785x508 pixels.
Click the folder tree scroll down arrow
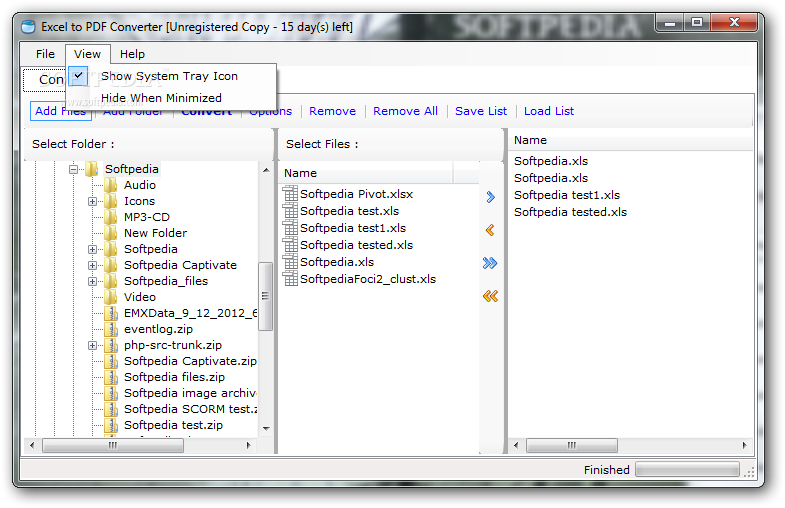(x=266, y=428)
